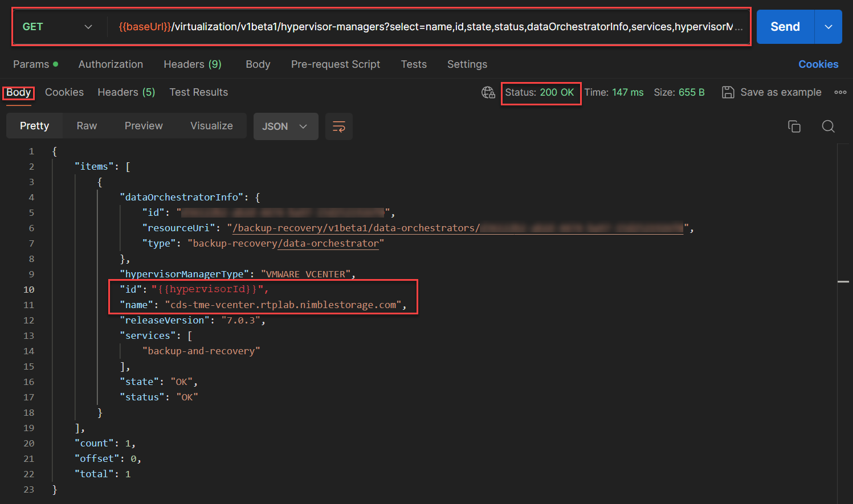Switch to the Authorization tab
This screenshot has width=853, height=504.
point(111,64)
